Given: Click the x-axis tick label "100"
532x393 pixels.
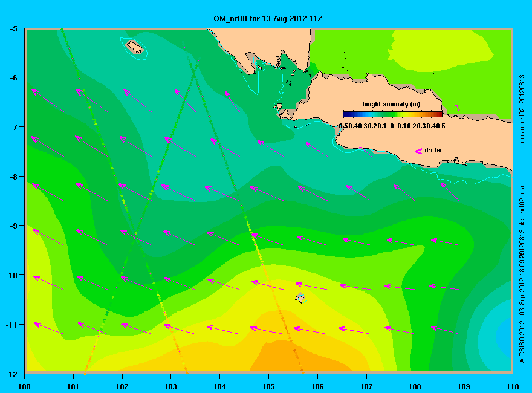Looking at the screenshot, I should [x=24, y=386].
